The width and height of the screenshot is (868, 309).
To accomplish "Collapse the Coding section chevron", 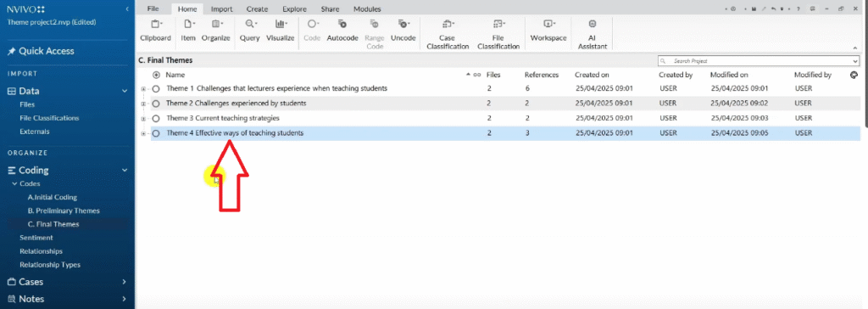I will [x=125, y=171].
